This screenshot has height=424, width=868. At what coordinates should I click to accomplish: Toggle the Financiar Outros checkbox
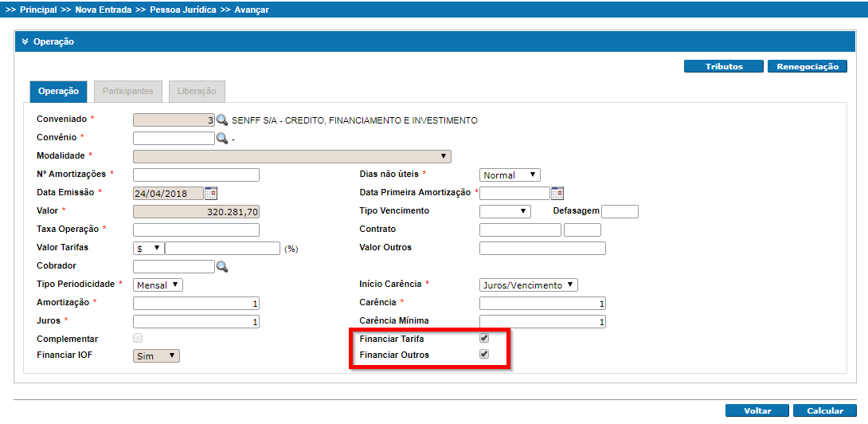click(x=484, y=354)
